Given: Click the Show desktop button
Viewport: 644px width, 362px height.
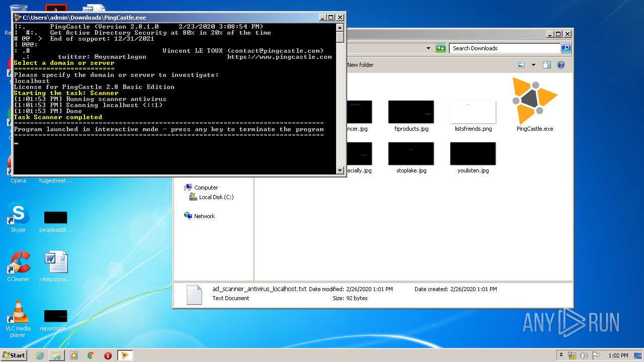Looking at the screenshot, I should (x=639, y=355).
